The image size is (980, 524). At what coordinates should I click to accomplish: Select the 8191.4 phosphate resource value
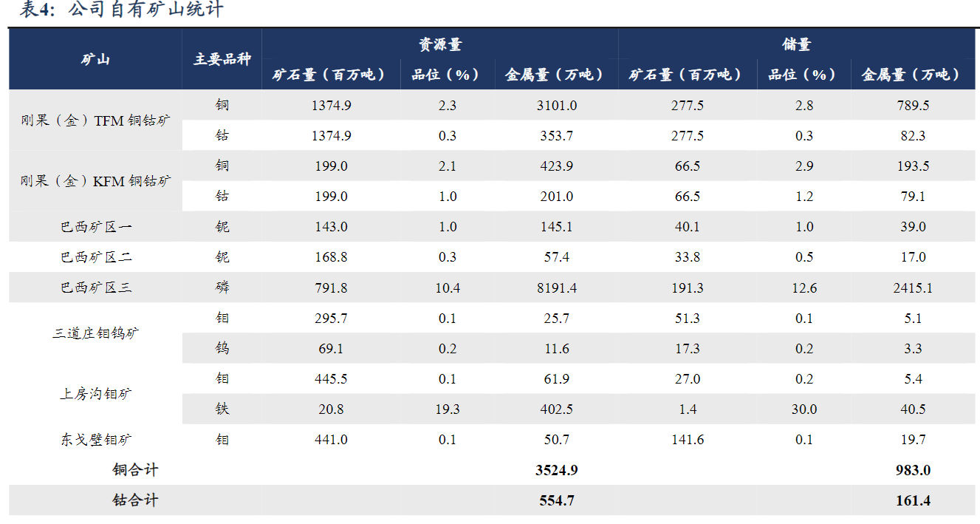pos(556,287)
